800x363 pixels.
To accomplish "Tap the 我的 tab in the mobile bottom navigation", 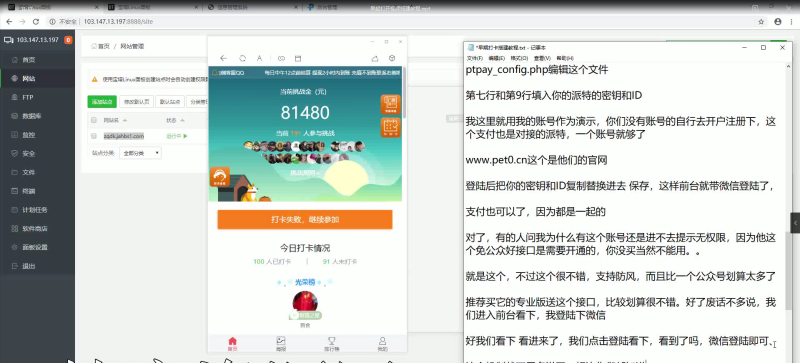I will (382, 344).
